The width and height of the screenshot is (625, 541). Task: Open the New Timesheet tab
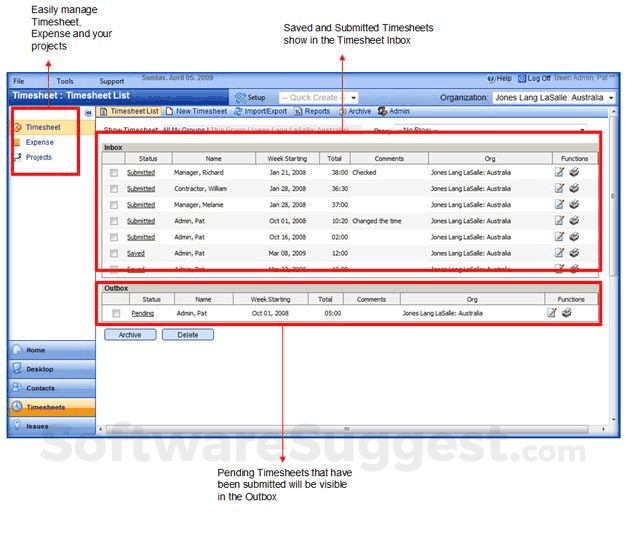pyautogui.click(x=197, y=111)
